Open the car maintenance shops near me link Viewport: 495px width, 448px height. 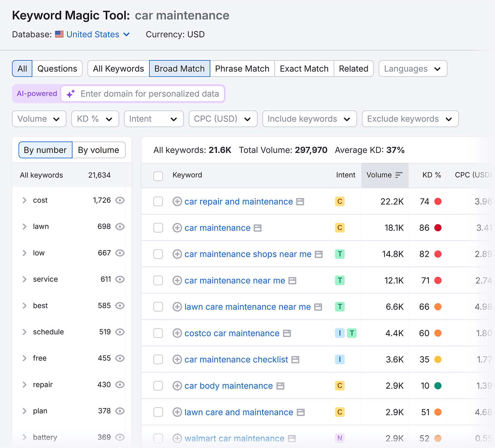pyautogui.click(x=248, y=254)
